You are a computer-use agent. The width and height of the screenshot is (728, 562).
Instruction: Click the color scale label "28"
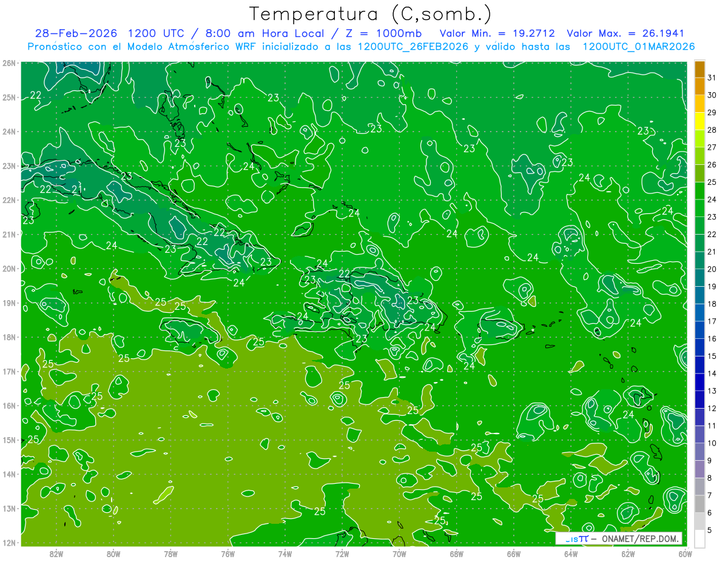click(712, 130)
